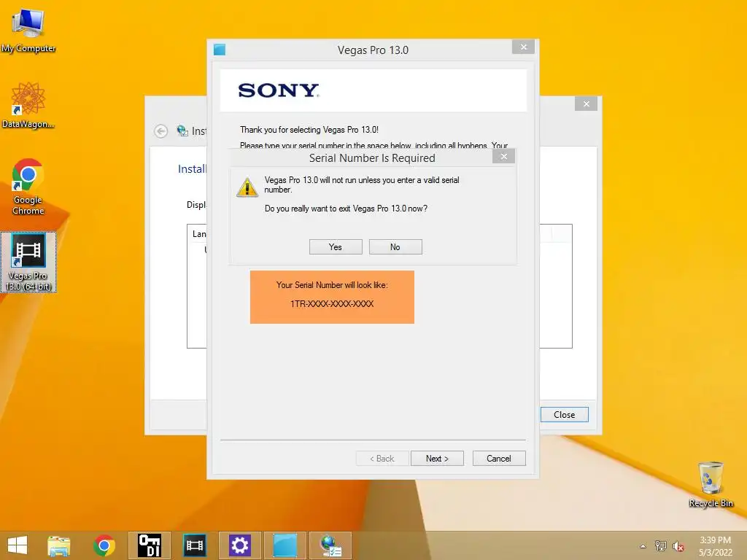Switch to globe checklist taskbar icon
The width and height of the screenshot is (747, 560).
point(330,545)
